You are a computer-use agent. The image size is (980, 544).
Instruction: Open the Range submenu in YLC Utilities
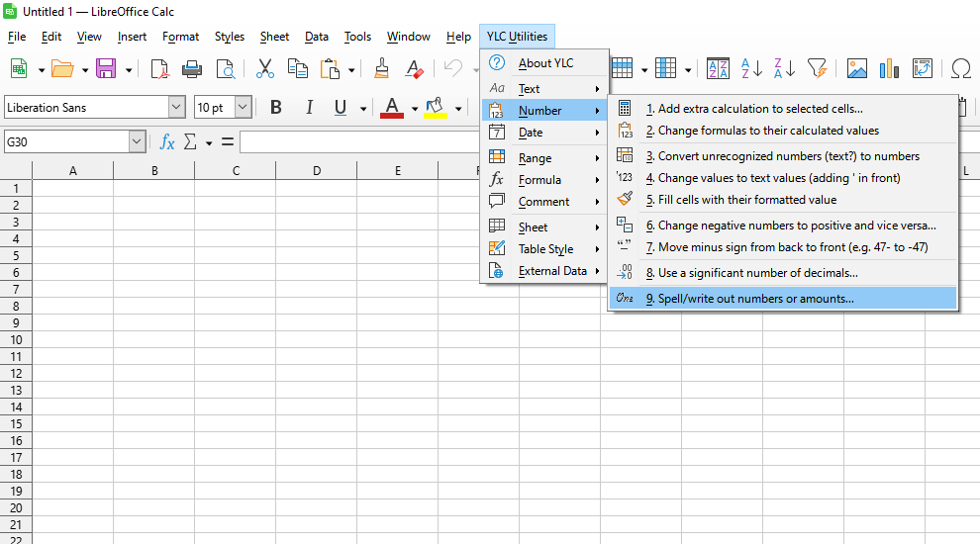click(535, 158)
